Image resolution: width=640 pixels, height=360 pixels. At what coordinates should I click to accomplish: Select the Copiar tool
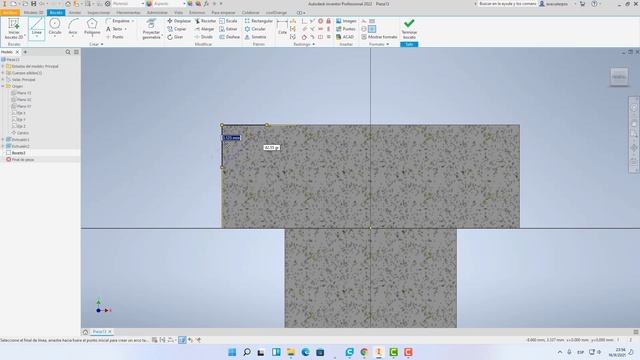177,29
